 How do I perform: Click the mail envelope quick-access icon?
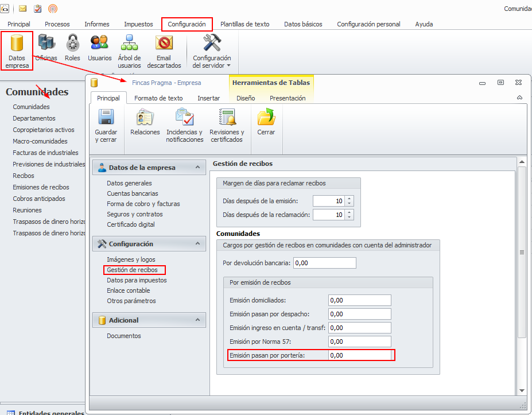pyautogui.click(x=23, y=9)
